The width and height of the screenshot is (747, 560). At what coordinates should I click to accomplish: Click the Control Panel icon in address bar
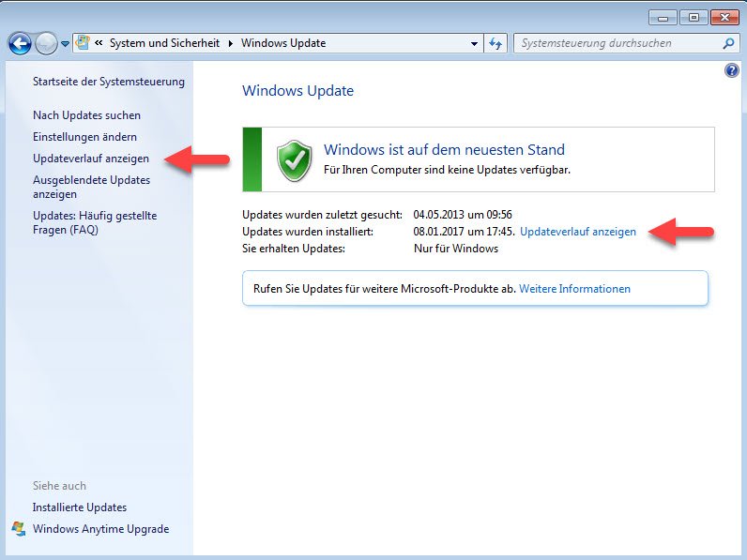tap(83, 42)
